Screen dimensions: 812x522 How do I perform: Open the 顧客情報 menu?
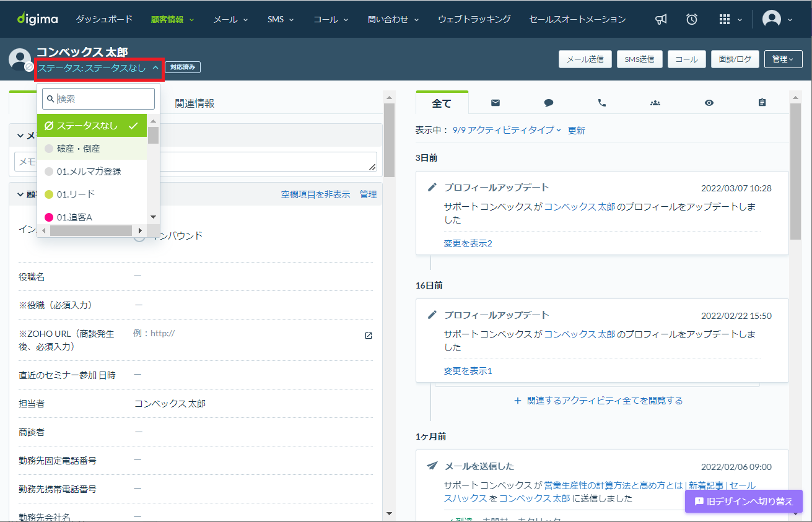[x=172, y=19]
